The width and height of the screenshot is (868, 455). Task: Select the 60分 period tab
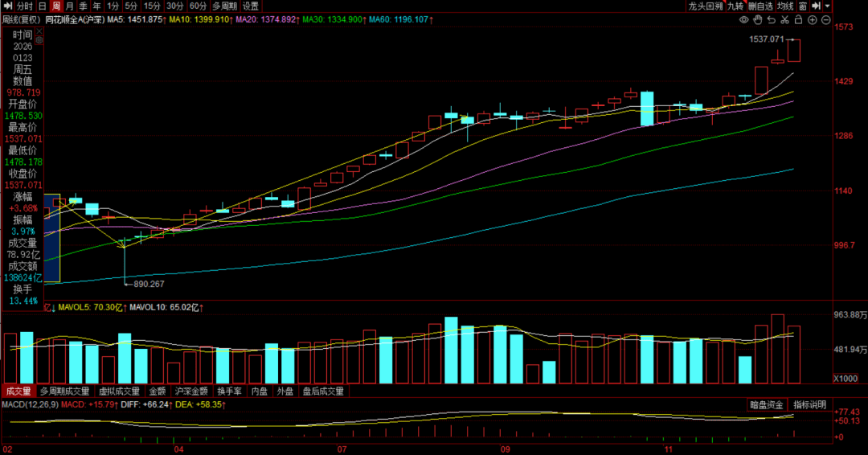[198, 6]
